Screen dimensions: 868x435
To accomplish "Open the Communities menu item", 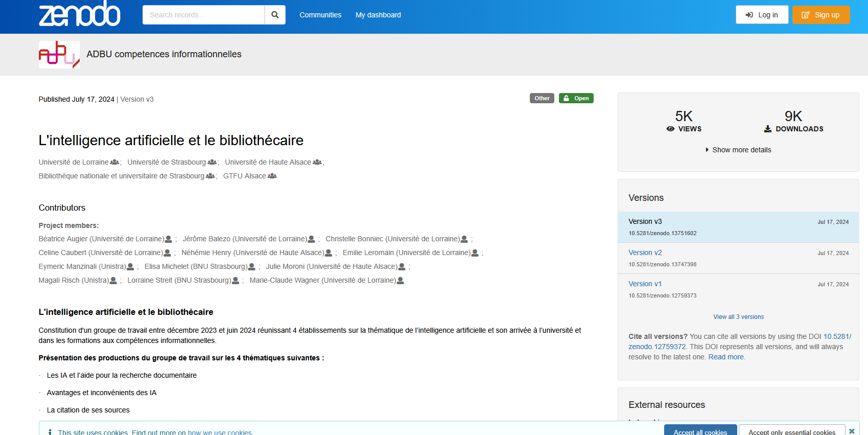I will pyautogui.click(x=320, y=15).
